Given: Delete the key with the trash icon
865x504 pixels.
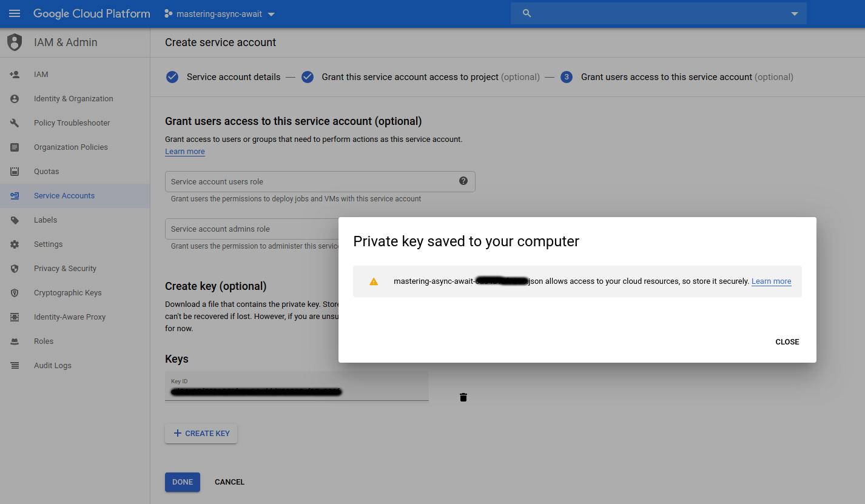Looking at the screenshot, I should click(463, 397).
